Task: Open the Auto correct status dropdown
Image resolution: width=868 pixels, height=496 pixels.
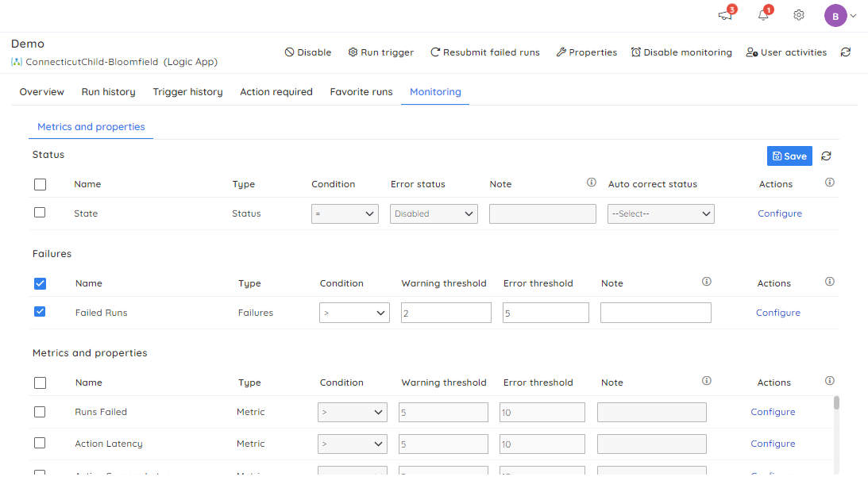Action: click(x=661, y=213)
